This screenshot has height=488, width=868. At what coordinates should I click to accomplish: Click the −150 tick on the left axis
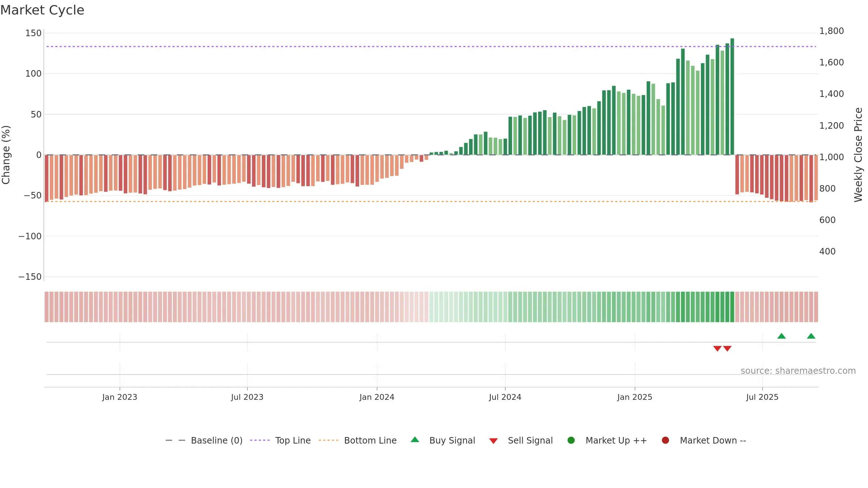(x=30, y=277)
